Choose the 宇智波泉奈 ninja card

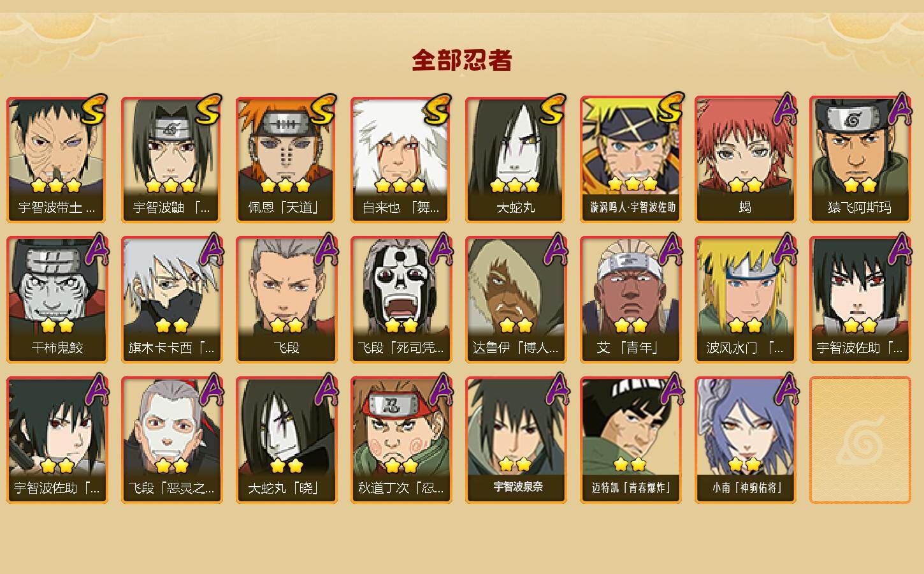[516, 440]
